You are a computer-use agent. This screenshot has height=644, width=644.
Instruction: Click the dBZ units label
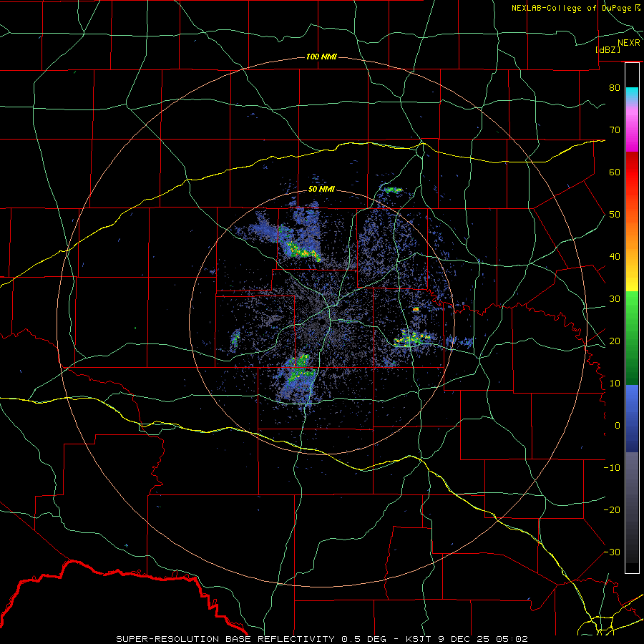click(608, 49)
